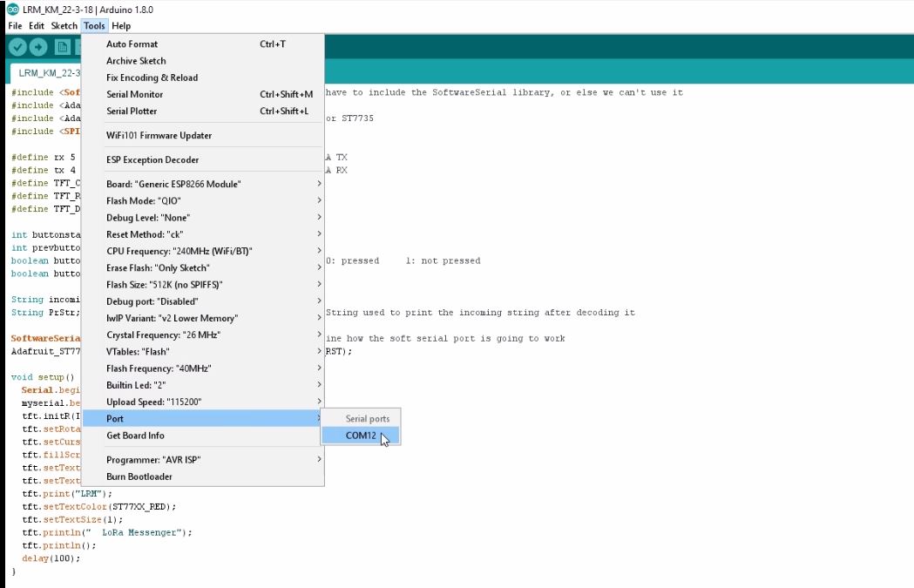Click the 'or ST7735' comment text
Image resolution: width=914 pixels, height=588 pixels.
349,118
